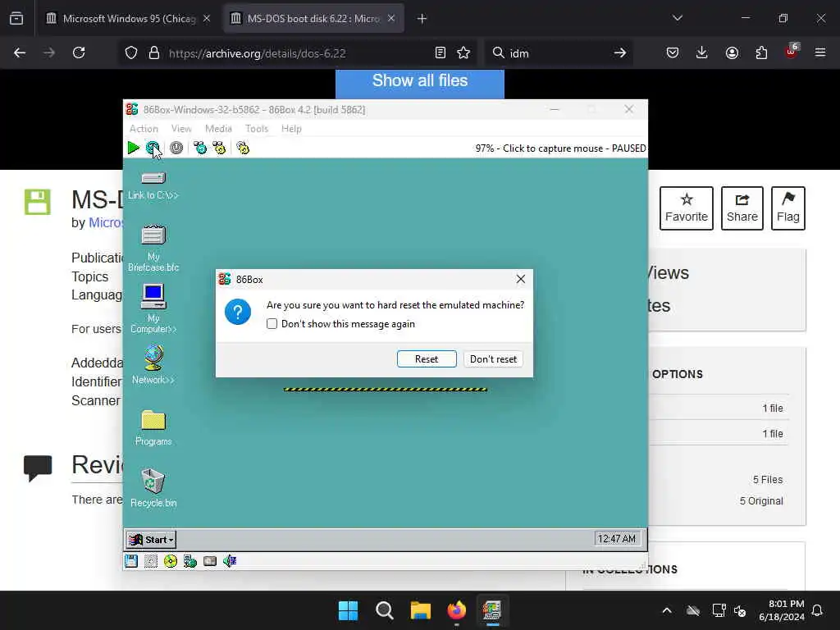This screenshot has width=840, height=630.
Task: Click the floppy disk status bar icon
Action: 131,561
